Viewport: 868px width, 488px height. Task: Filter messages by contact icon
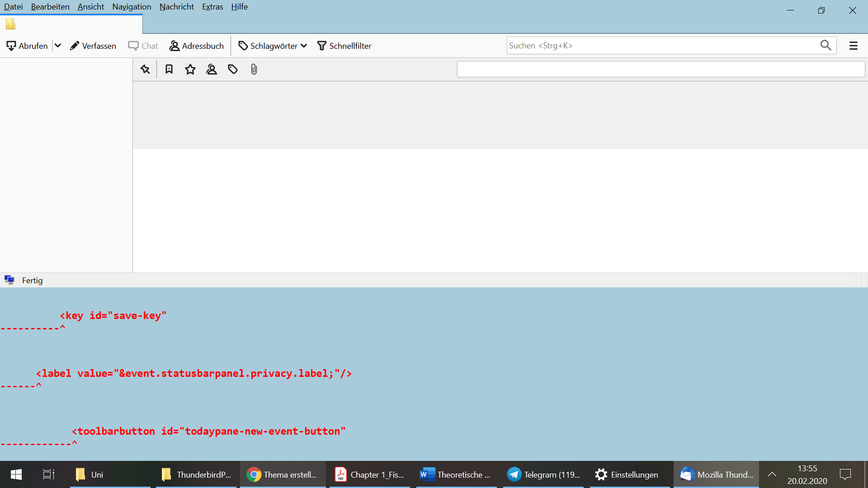(x=212, y=69)
